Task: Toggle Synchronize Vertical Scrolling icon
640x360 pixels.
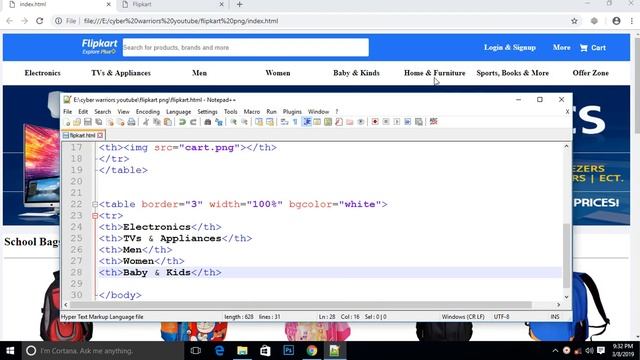Action: pos(259,122)
